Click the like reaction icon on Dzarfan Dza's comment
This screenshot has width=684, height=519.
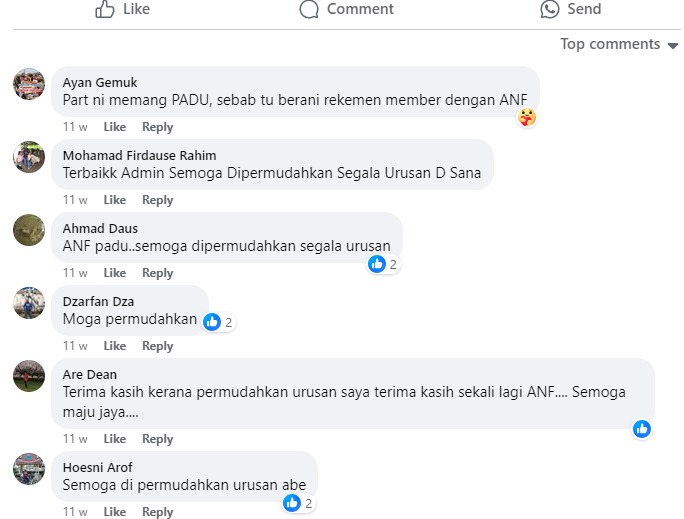click(212, 322)
